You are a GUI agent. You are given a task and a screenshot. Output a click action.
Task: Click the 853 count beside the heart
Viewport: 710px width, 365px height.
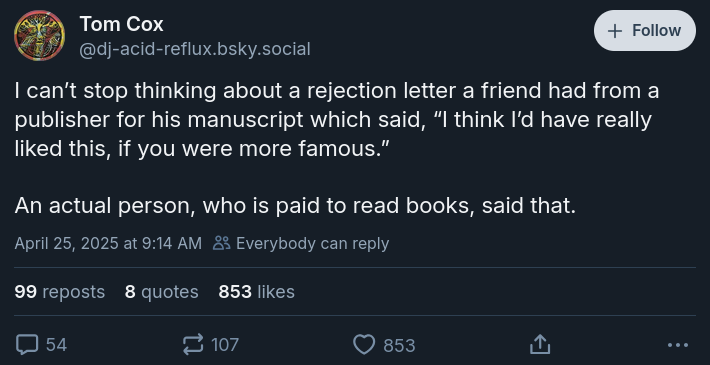pos(399,346)
